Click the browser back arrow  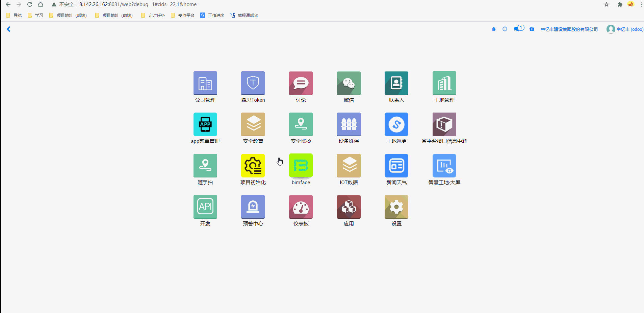tap(8, 4)
